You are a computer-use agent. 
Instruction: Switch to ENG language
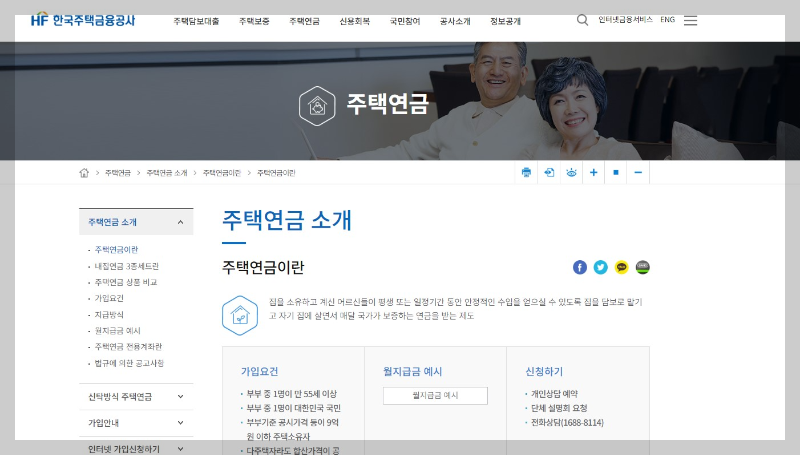(667, 19)
